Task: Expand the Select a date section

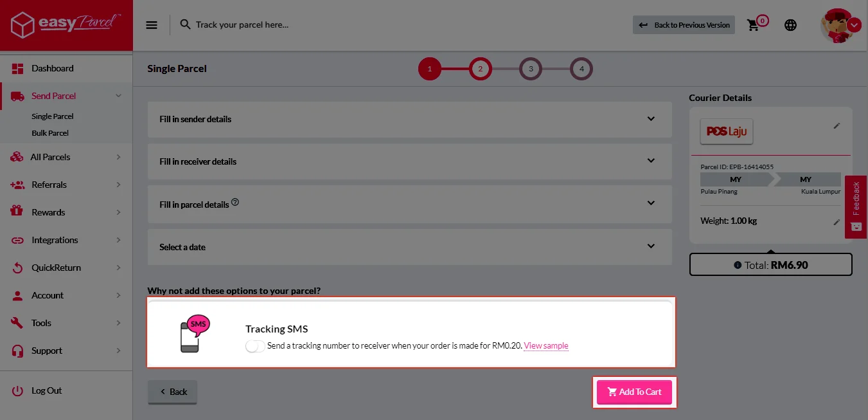Action: (409, 247)
